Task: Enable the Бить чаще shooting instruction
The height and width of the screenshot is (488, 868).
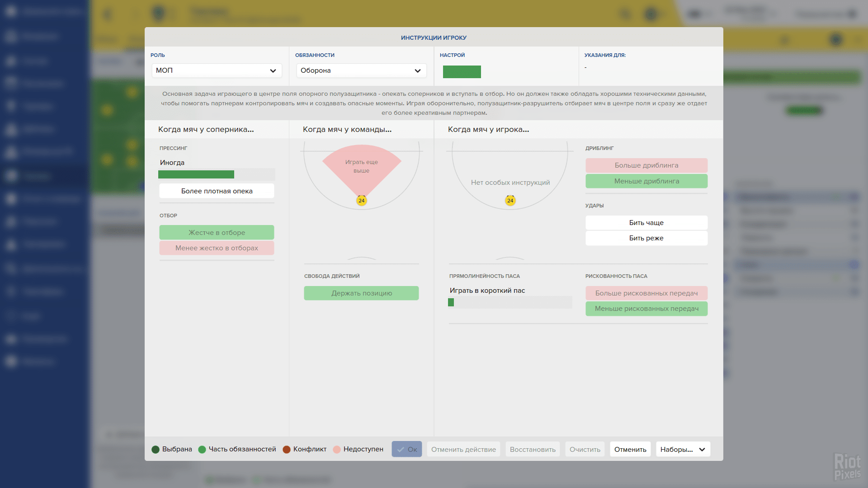Action: tap(646, 222)
